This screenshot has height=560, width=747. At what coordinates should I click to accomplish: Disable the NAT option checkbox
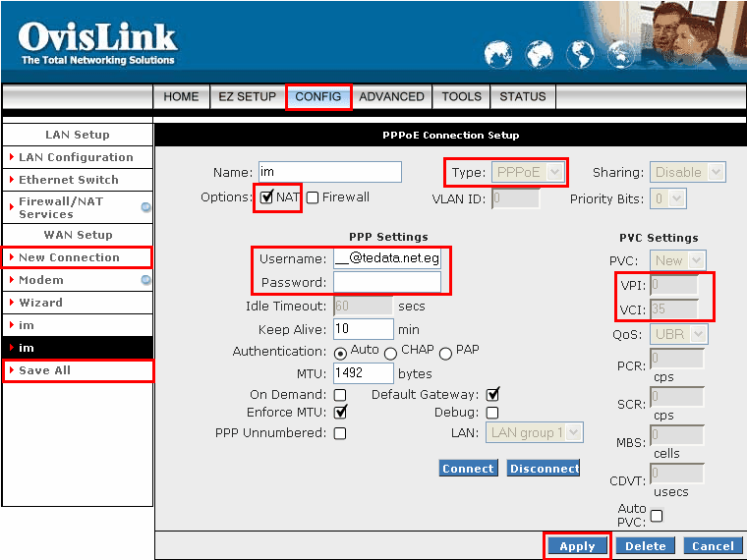pyautogui.click(x=266, y=196)
